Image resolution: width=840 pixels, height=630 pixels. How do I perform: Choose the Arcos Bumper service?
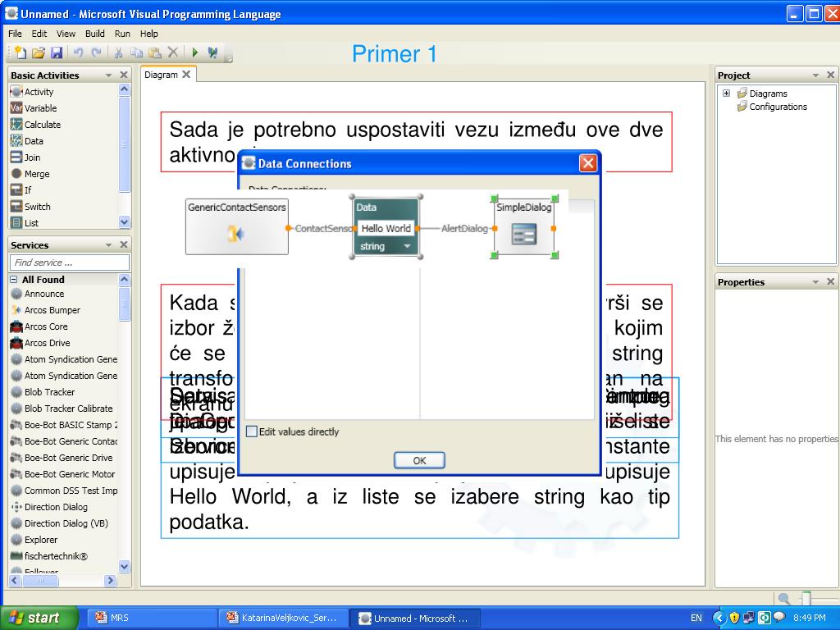click(x=46, y=310)
